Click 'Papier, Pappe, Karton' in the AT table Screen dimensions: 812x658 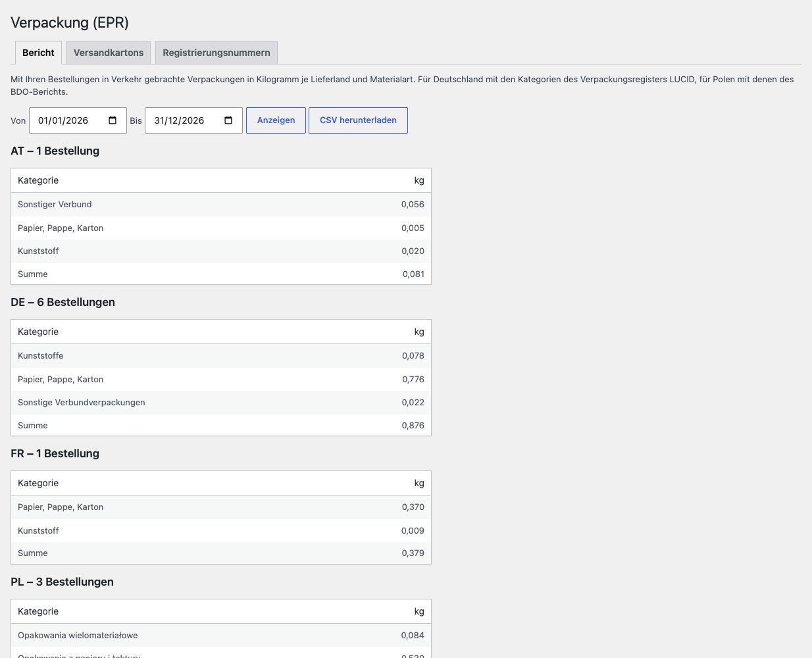pyautogui.click(x=61, y=228)
